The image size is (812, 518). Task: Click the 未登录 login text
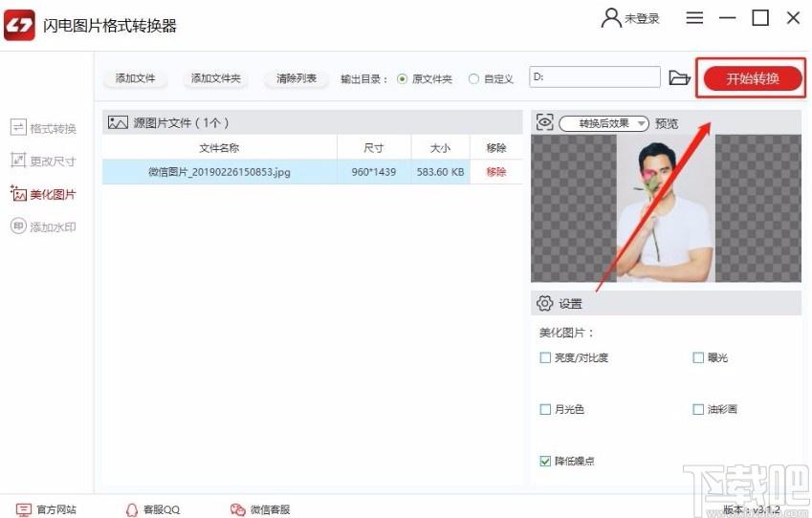[x=642, y=18]
